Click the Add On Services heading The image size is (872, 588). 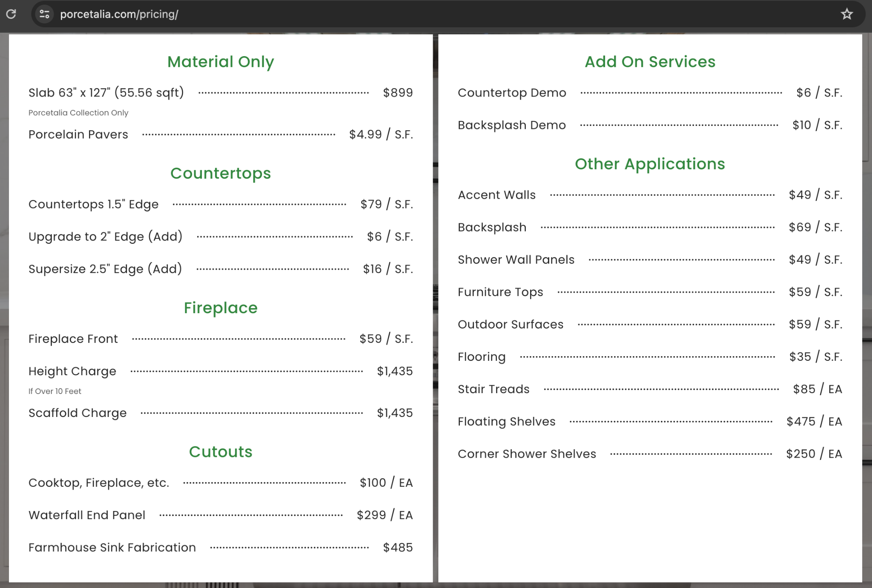pyautogui.click(x=650, y=62)
